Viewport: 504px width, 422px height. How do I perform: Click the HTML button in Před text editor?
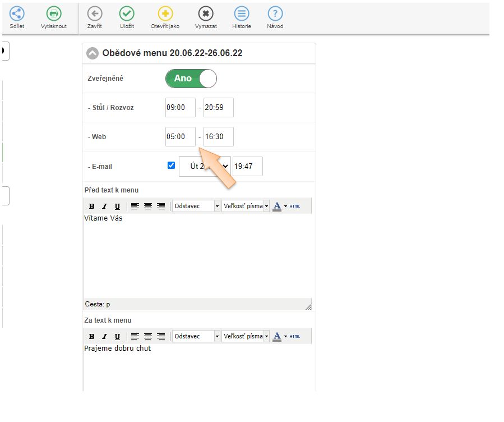295,207
